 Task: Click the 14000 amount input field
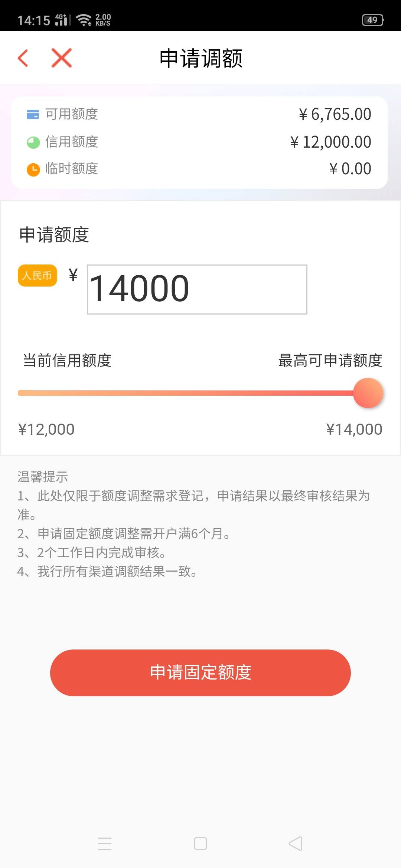[x=197, y=289]
